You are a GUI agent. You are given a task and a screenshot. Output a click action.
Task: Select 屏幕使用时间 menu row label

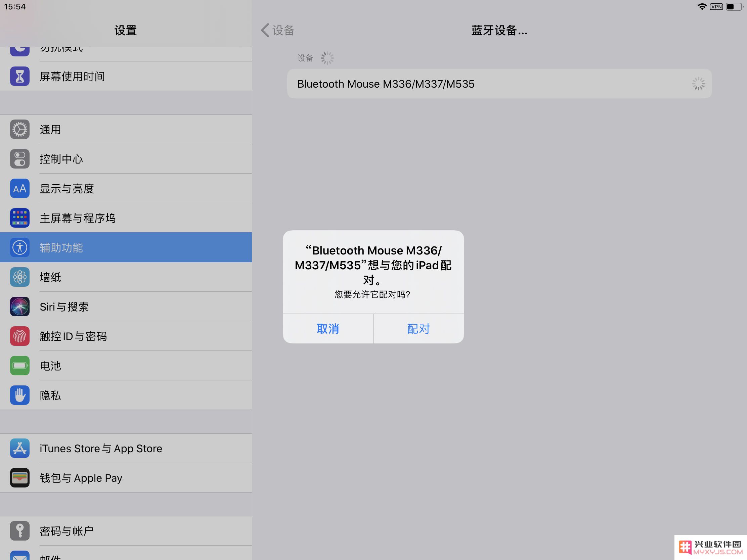[72, 77]
